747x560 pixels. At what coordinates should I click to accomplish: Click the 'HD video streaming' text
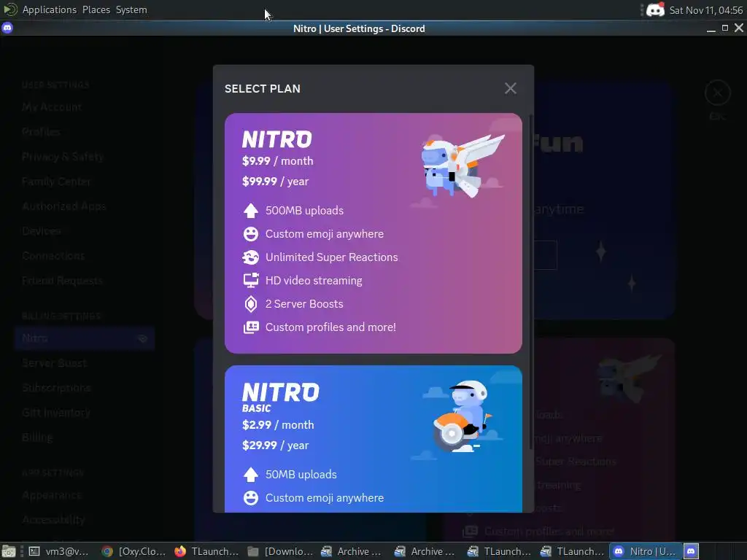point(314,281)
